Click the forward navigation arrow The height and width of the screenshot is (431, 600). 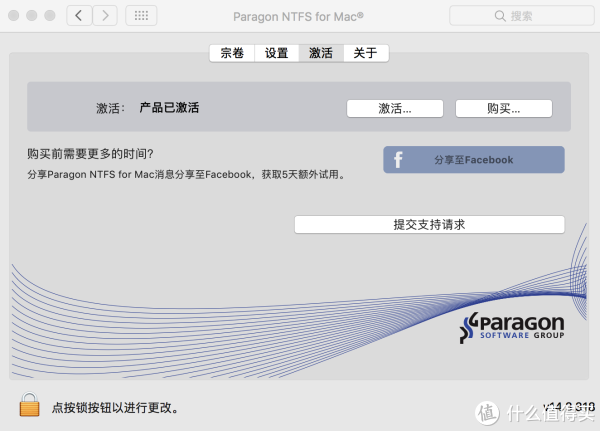[x=105, y=16]
